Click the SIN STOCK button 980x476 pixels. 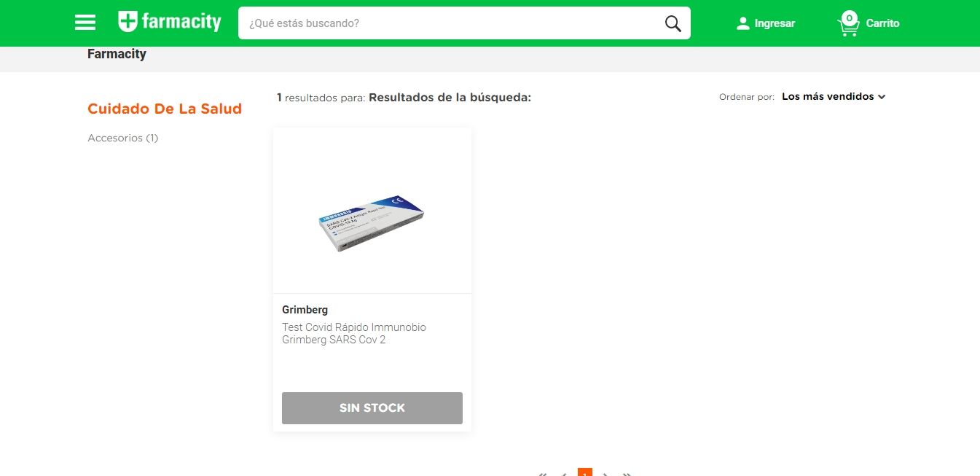pyautogui.click(x=372, y=408)
